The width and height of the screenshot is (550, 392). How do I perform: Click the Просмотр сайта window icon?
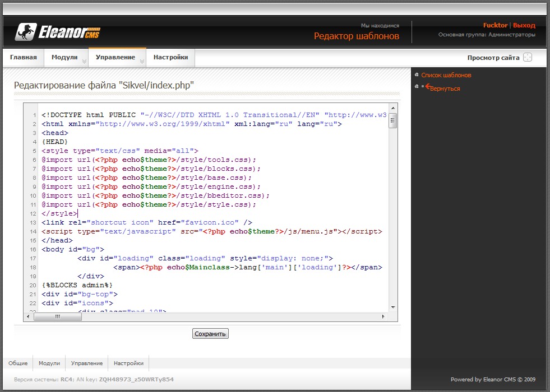click(528, 58)
